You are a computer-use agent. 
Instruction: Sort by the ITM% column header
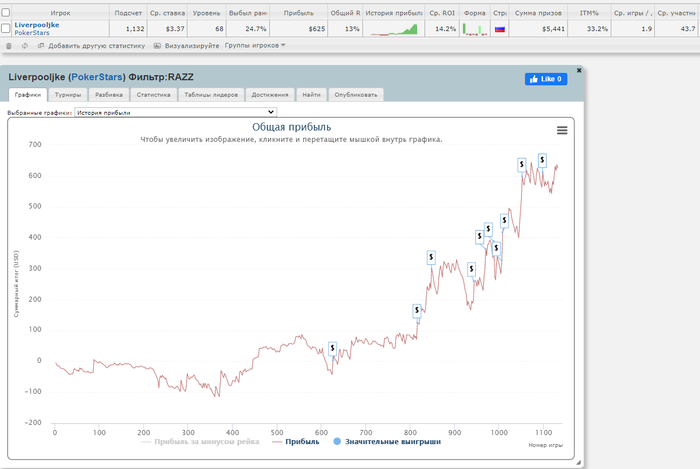click(589, 13)
